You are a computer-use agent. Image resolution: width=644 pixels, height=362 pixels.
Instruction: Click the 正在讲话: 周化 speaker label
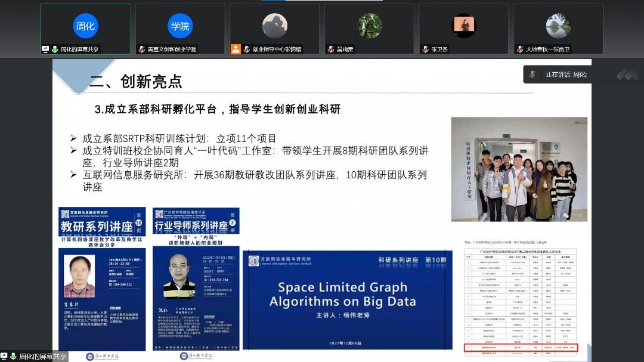click(566, 75)
